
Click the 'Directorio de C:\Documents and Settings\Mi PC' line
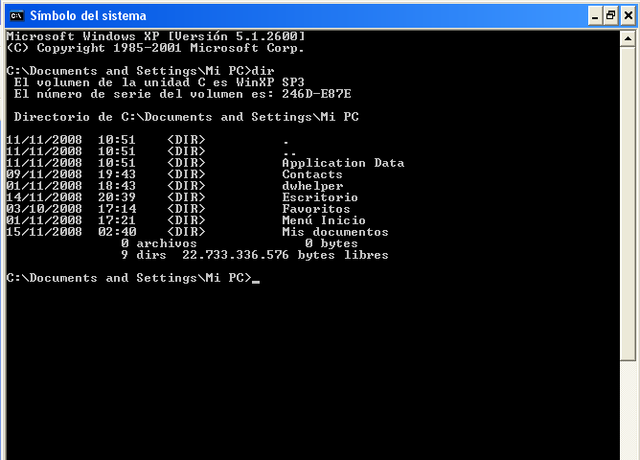(186, 117)
